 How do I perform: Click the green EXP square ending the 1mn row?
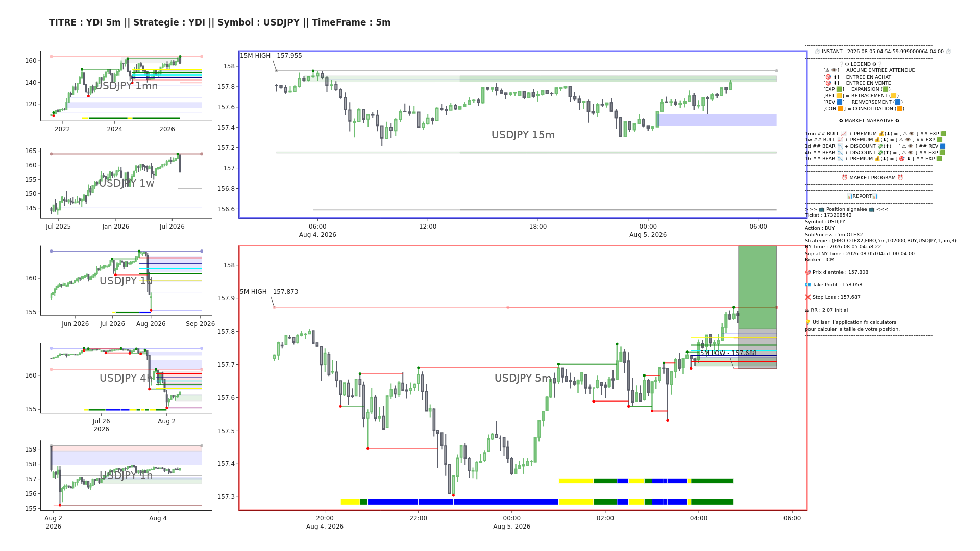pyautogui.click(x=943, y=134)
